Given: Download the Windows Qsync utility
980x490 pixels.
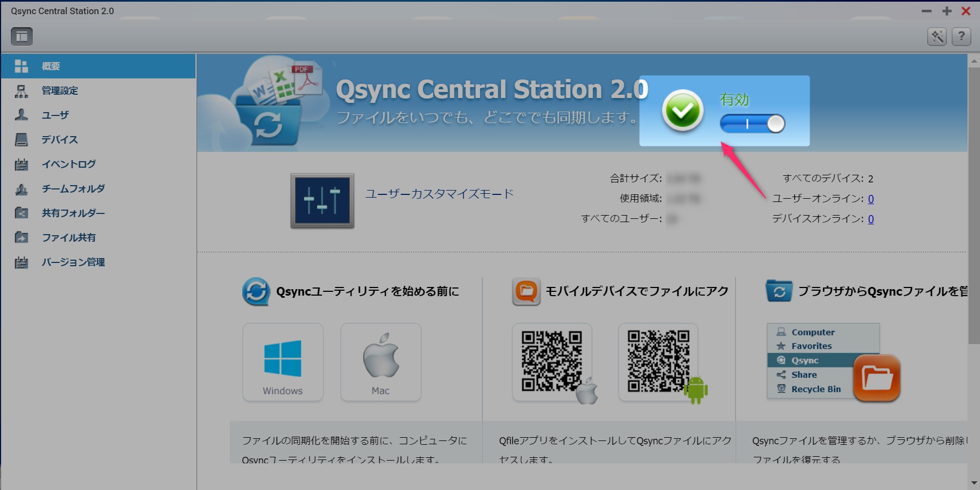Looking at the screenshot, I should click(283, 362).
